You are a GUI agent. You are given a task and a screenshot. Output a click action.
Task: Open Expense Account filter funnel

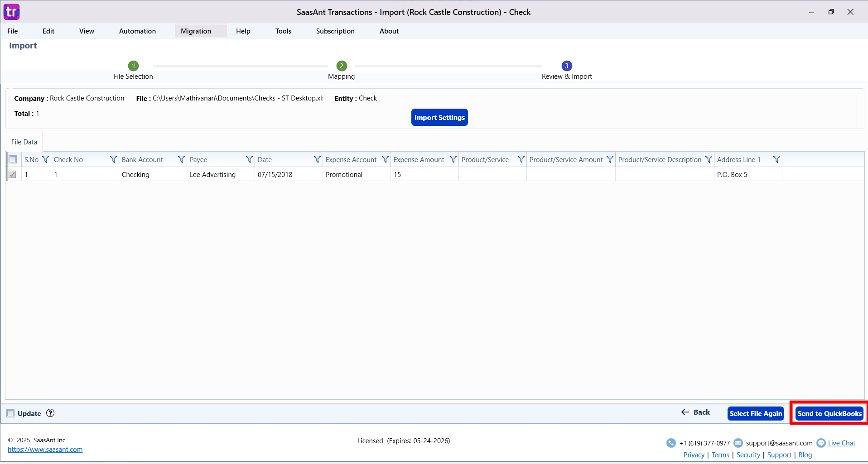[x=385, y=159]
